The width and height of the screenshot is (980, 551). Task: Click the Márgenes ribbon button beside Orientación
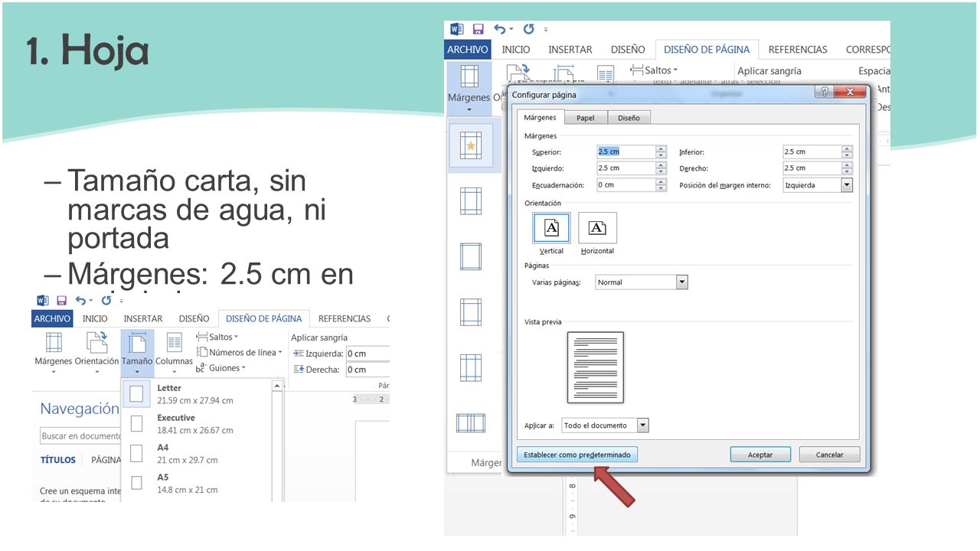54,352
